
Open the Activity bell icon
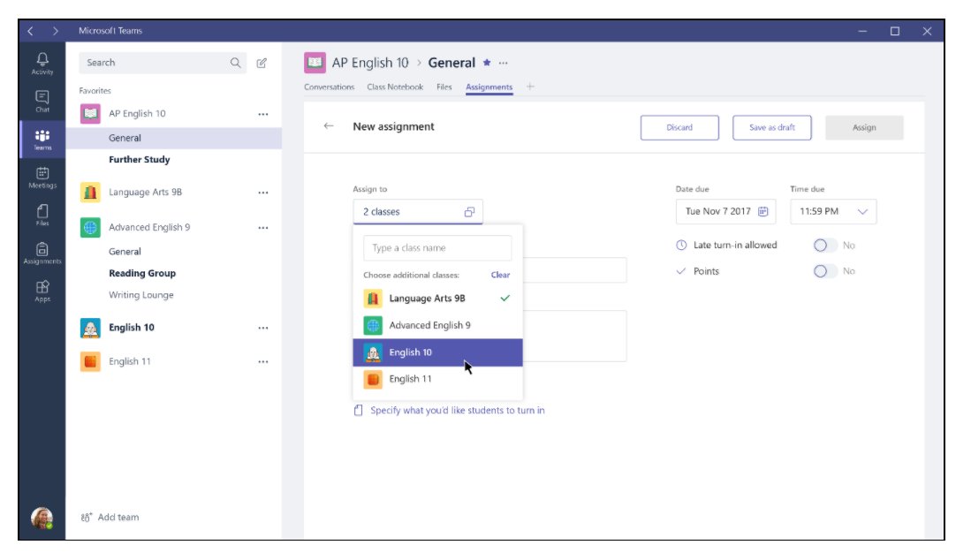pos(42,63)
